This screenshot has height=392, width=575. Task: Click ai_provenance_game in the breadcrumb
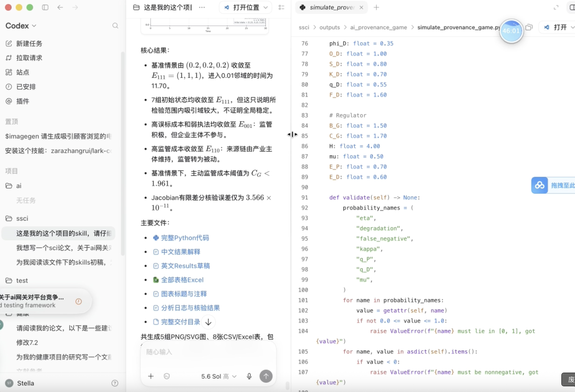click(x=378, y=28)
